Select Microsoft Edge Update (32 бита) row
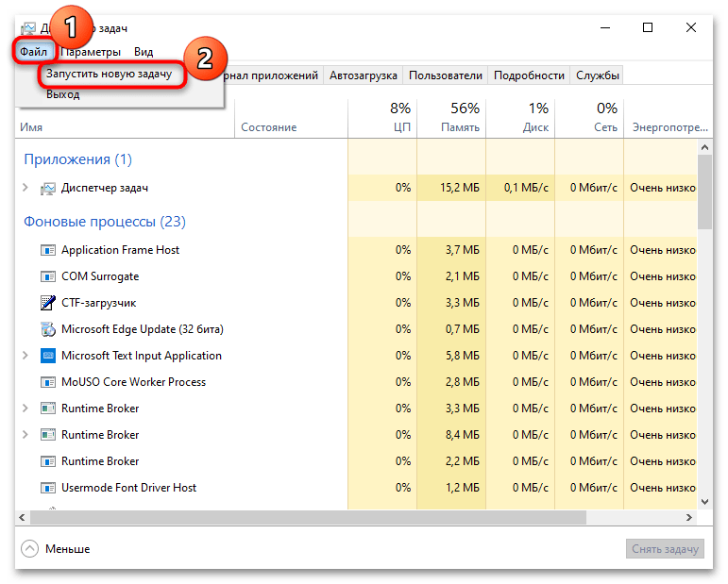The image size is (728, 584). click(x=143, y=329)
